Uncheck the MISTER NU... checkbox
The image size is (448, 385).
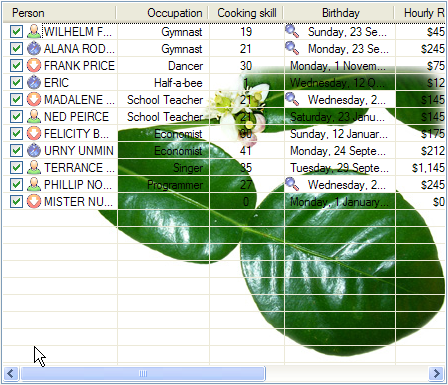point(16,202)
